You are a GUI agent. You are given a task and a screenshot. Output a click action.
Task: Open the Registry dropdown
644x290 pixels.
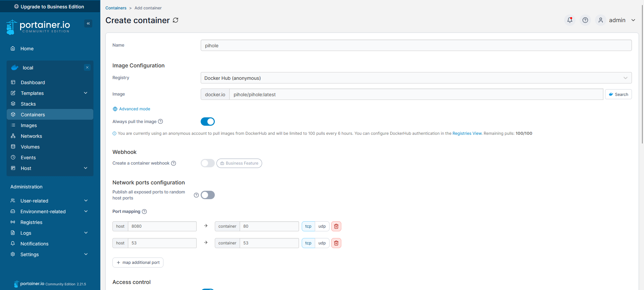(x=416, y=78)
